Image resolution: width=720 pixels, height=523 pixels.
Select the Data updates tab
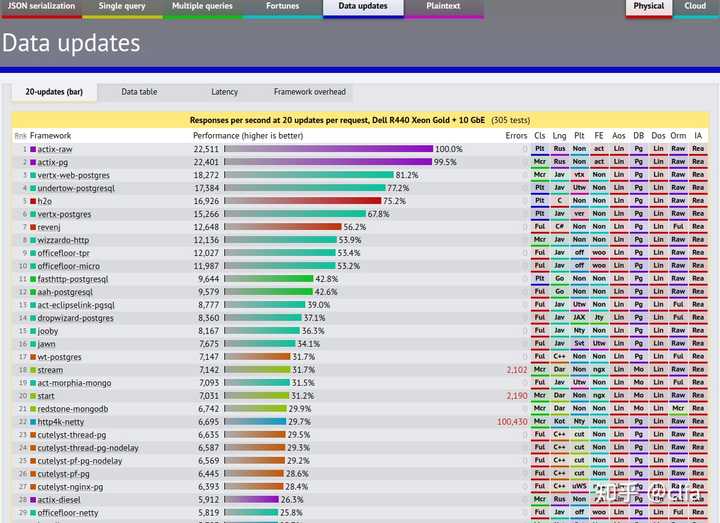363,8
